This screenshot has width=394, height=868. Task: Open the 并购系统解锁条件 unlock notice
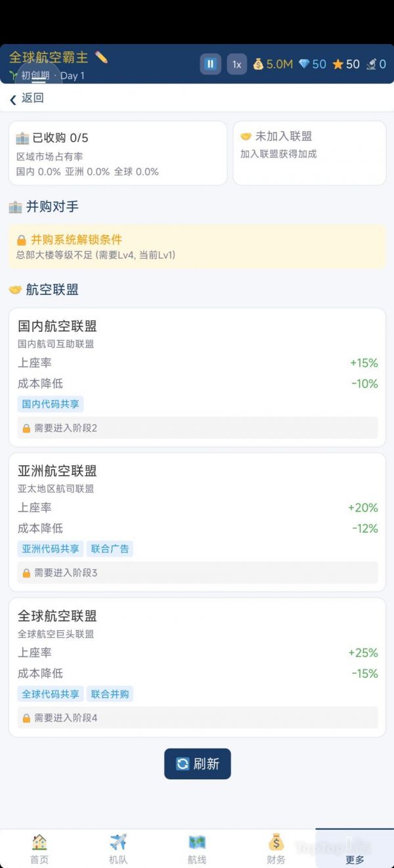click(197, 244)
